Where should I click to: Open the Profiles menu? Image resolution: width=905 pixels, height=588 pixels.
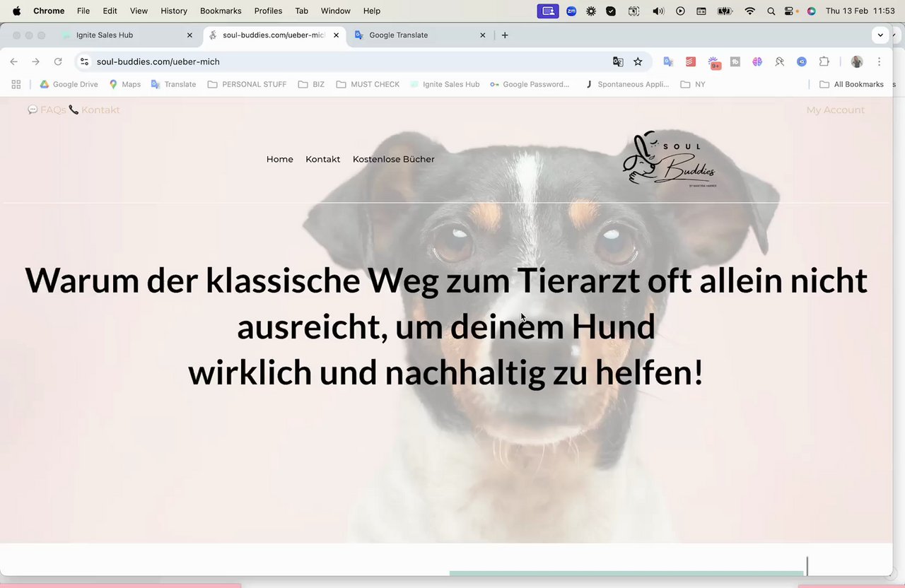pos(268,11)
